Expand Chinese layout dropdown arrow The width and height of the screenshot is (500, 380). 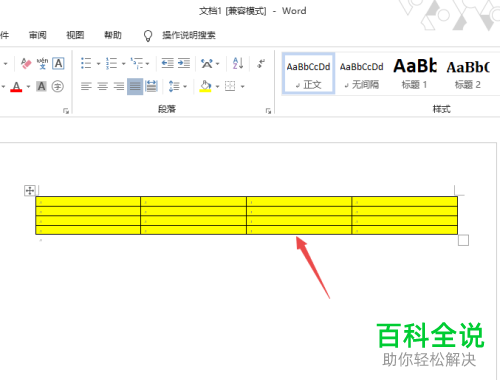218,63
